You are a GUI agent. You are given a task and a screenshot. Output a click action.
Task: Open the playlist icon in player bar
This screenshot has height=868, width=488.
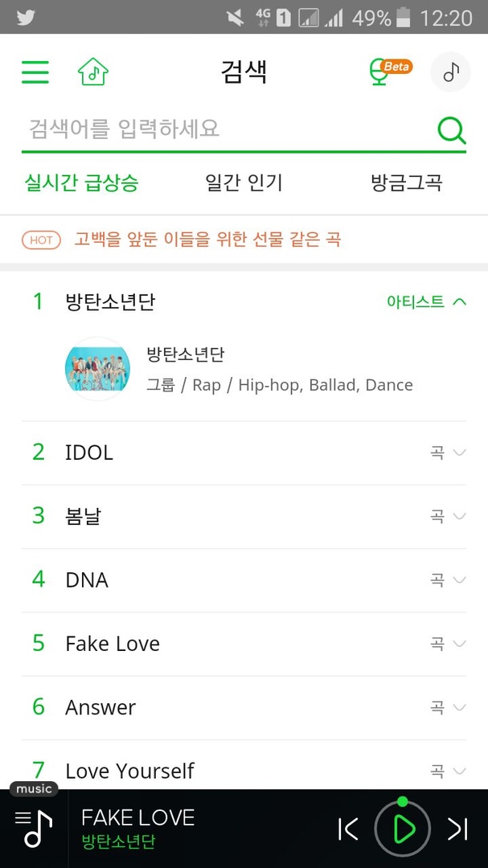[34, 828]
